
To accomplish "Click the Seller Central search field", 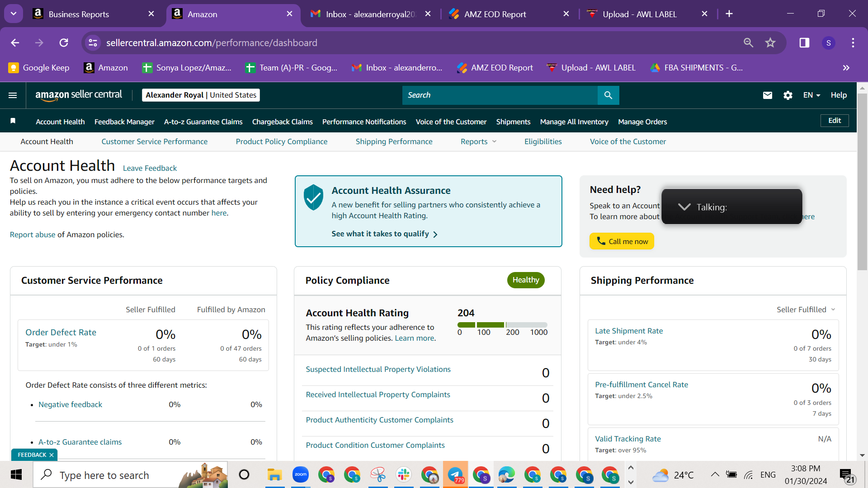I will click(500, 95).
